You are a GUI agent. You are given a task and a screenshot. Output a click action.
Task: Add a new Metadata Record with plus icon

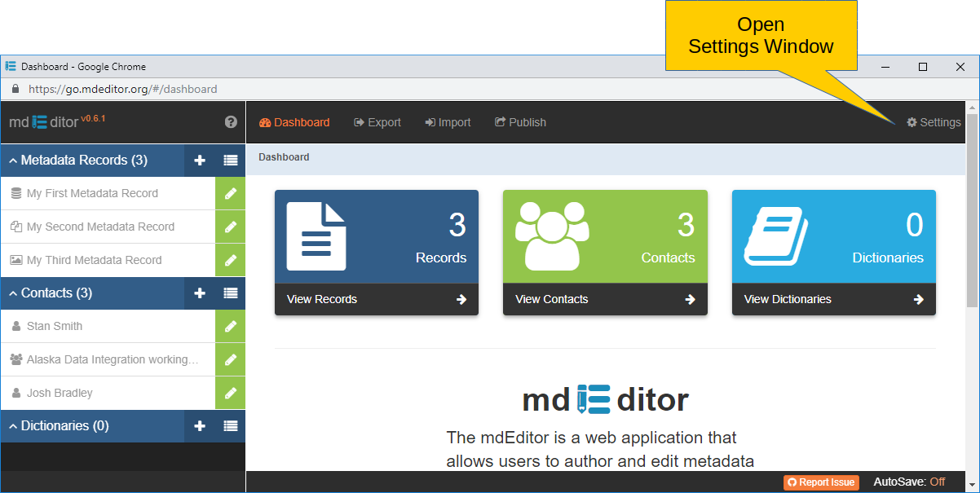coord(200,161)
